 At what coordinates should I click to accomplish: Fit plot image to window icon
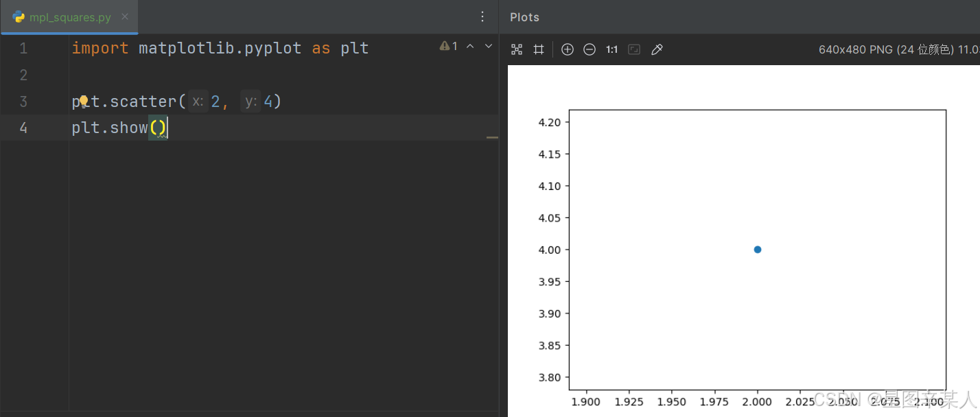click(517, 49)
